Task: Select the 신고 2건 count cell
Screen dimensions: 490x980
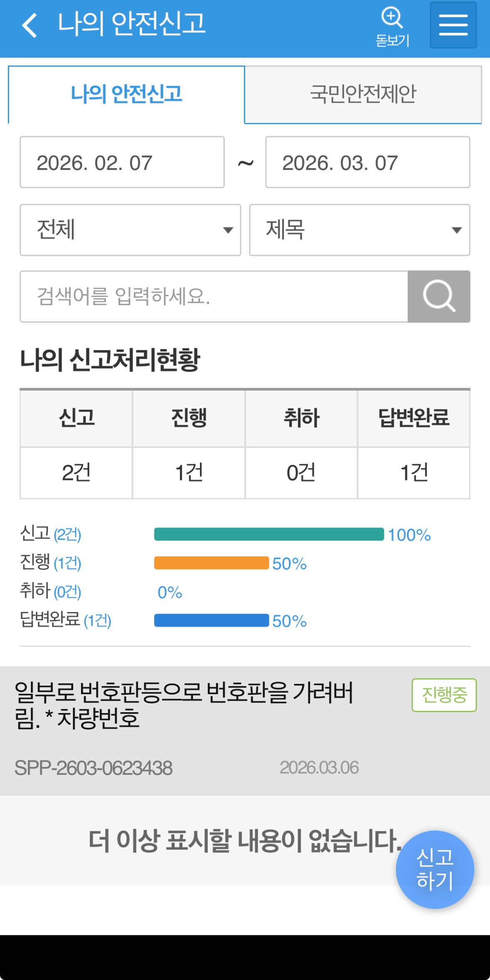Action: click(76, 473)
